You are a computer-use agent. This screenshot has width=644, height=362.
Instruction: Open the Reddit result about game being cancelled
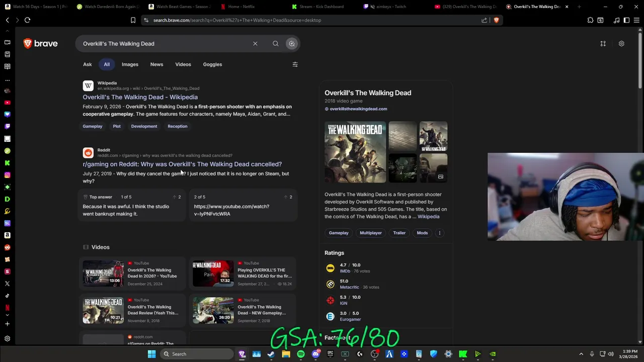[x=182, y=164]
